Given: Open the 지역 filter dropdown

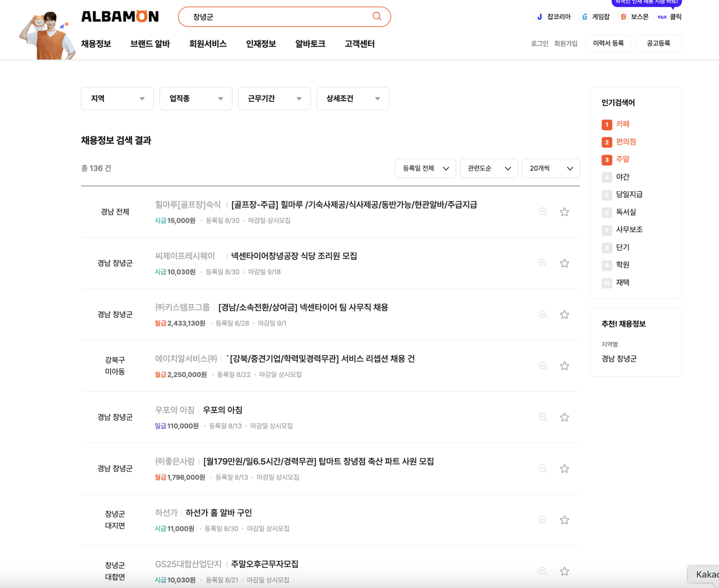Looking at the screenshot, I should [117, 98].
